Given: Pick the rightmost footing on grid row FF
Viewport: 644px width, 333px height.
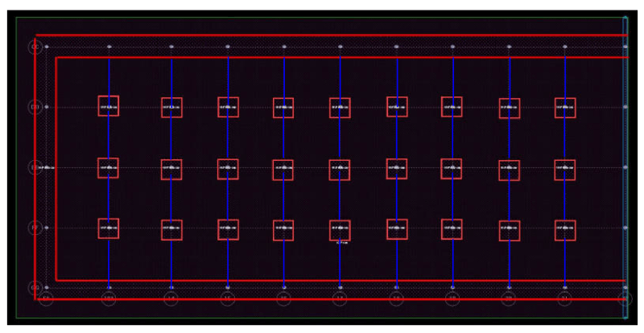Looking at the screenshot, I should pos(565,230).
